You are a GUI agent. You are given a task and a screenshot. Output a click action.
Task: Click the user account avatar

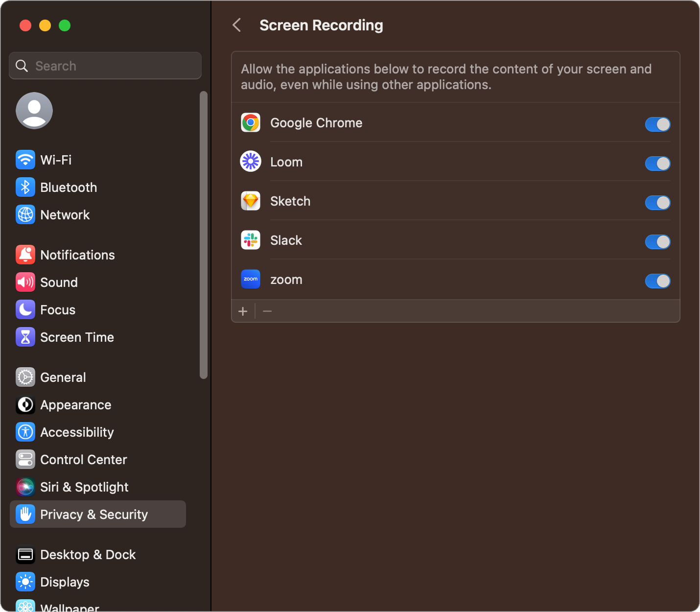34,111
